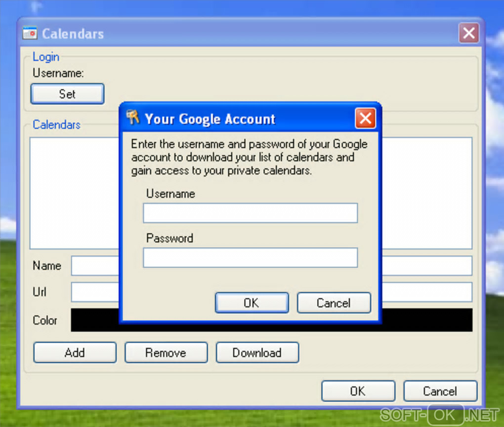Click the 'Login' group heading
Viewport: 504px width, 427px height.
[46, 57]
